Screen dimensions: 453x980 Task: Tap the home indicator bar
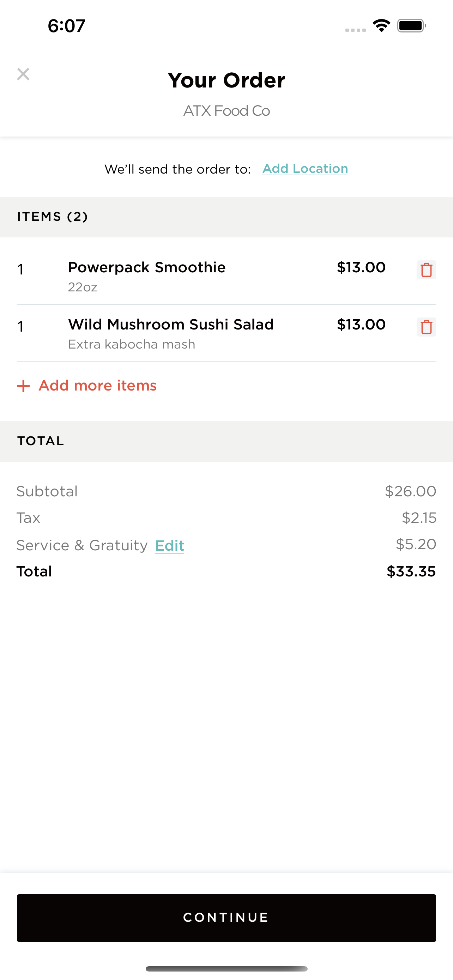pos(226,969)
